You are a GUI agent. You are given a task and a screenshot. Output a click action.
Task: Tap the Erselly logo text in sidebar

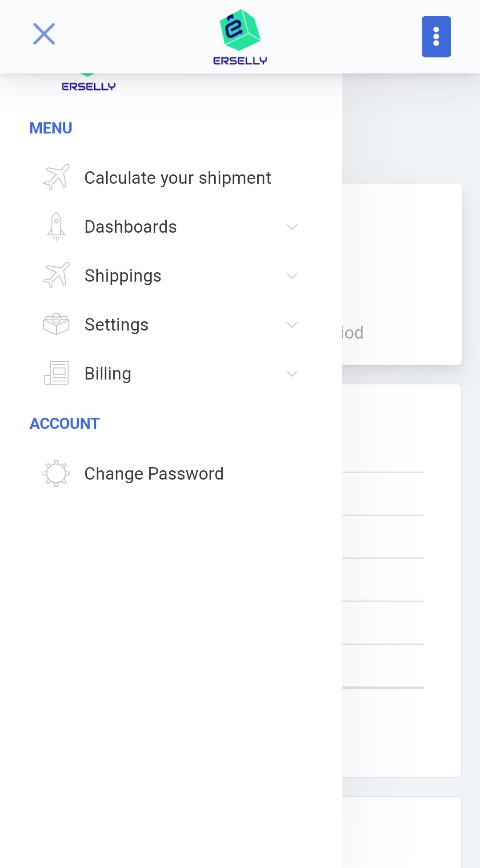pyautogui.click(x=88, y=86)
